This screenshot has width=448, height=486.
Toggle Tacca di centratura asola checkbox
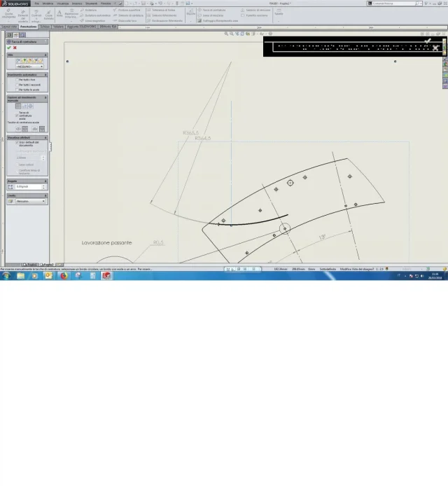[x=17, y=116]
